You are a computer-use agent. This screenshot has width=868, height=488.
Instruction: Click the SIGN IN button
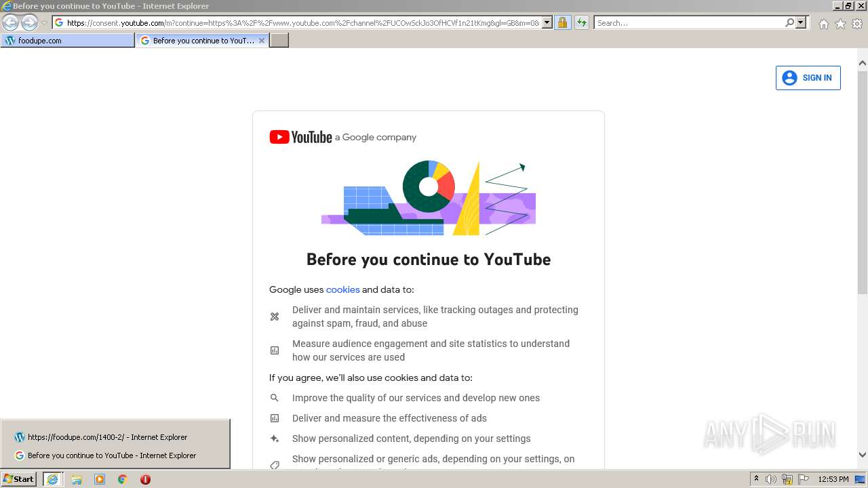click(808, 78)
